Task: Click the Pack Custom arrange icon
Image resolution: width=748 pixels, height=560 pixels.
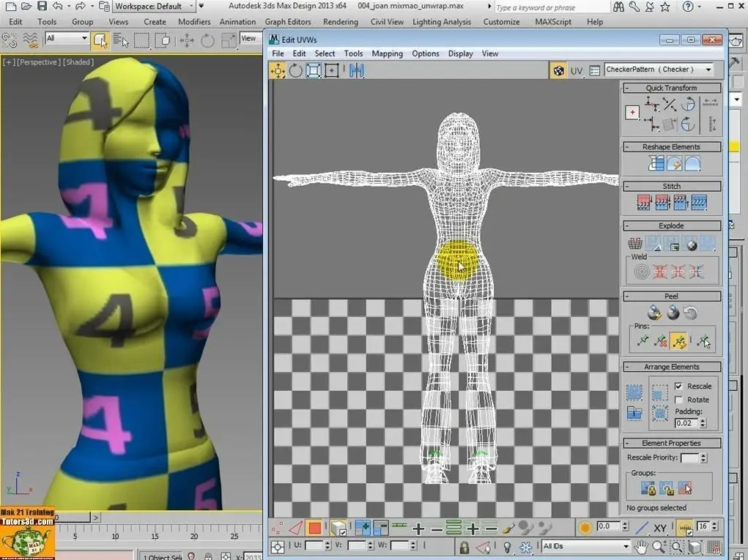Action: pos(634,392)
